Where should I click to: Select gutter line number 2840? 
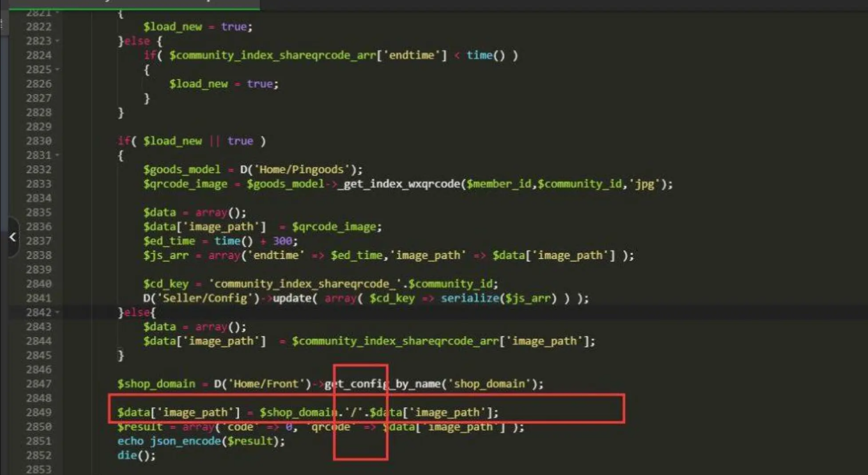click(39, 284)
